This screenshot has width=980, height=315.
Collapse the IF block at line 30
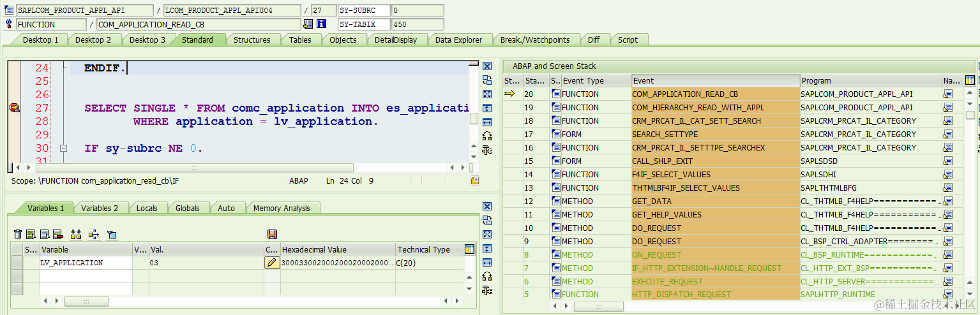tap(63, 148)
